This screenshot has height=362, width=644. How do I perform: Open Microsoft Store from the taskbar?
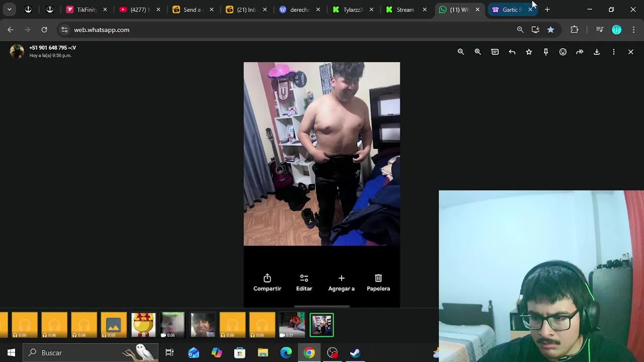(x=240, y=353)
